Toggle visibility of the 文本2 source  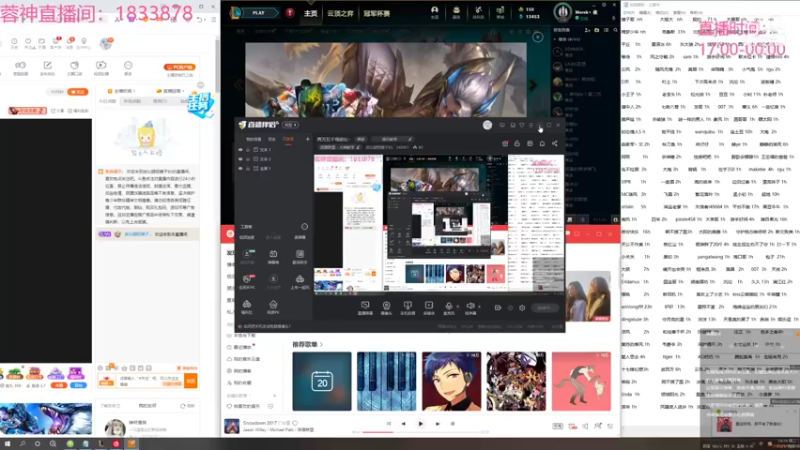(x=241, y=159)
